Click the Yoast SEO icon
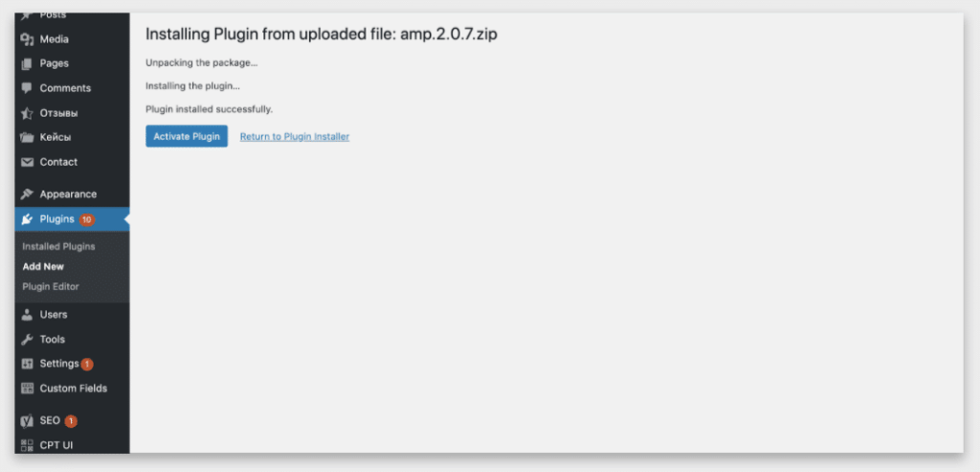 (27, 420)
